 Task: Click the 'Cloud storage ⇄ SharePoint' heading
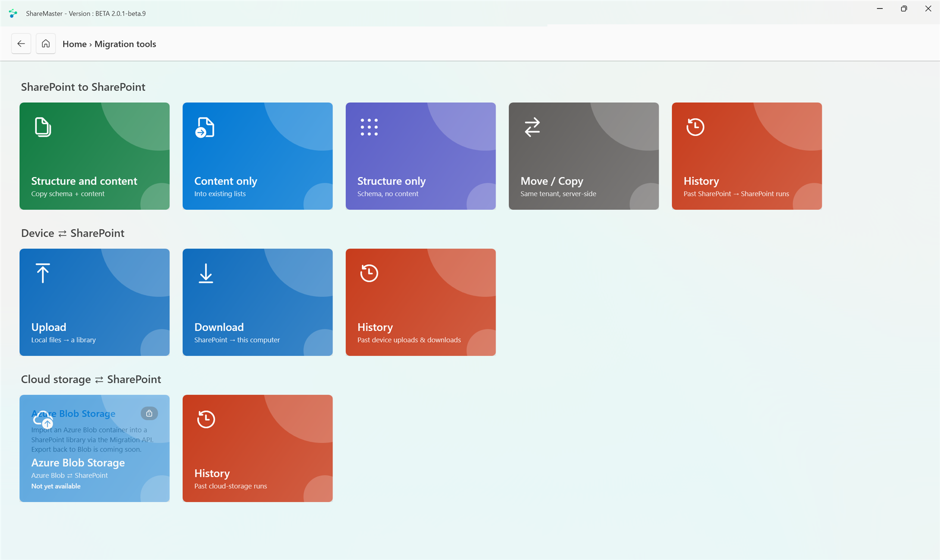click(91, 379)
